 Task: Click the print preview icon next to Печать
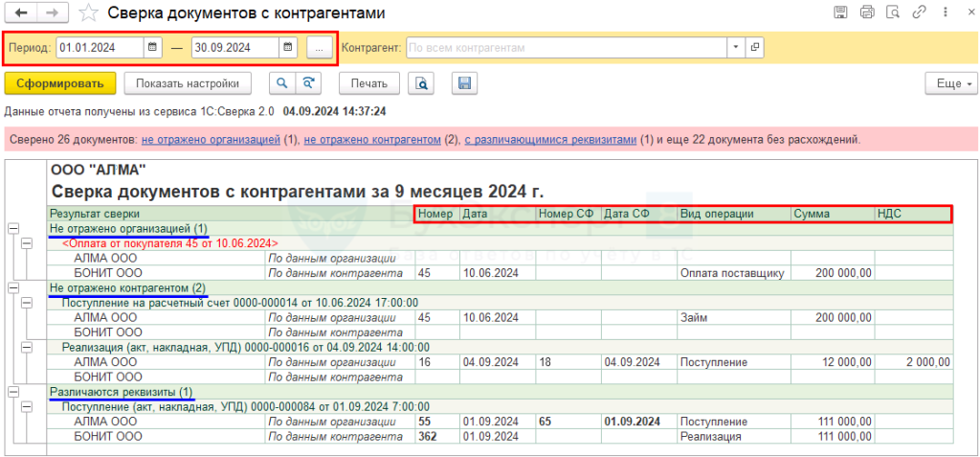pyautogui.click(x=421, y=83)
